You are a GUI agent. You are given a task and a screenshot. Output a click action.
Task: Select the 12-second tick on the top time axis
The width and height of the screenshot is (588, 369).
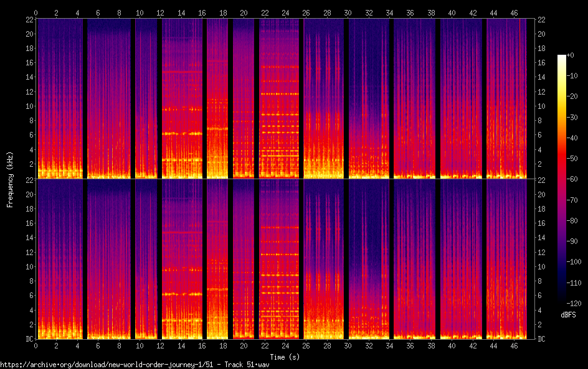tap(161, 12)
